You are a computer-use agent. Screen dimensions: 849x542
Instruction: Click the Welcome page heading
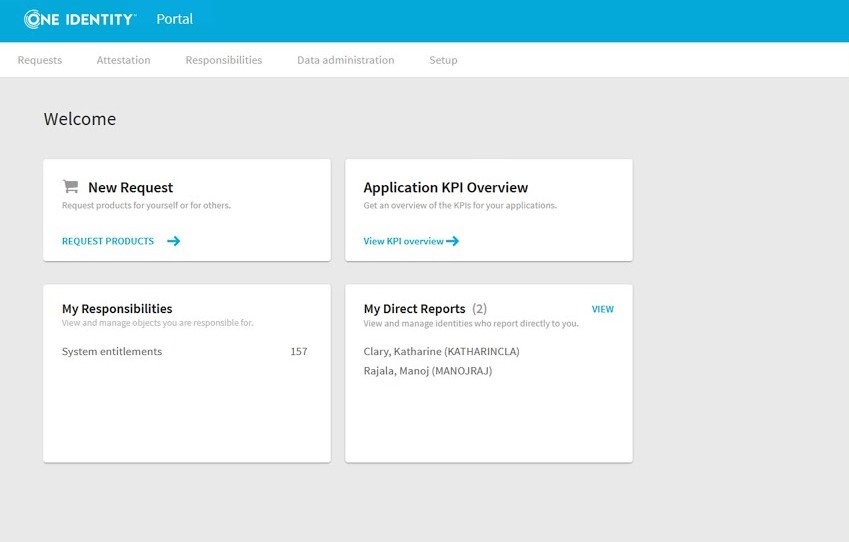80,119
